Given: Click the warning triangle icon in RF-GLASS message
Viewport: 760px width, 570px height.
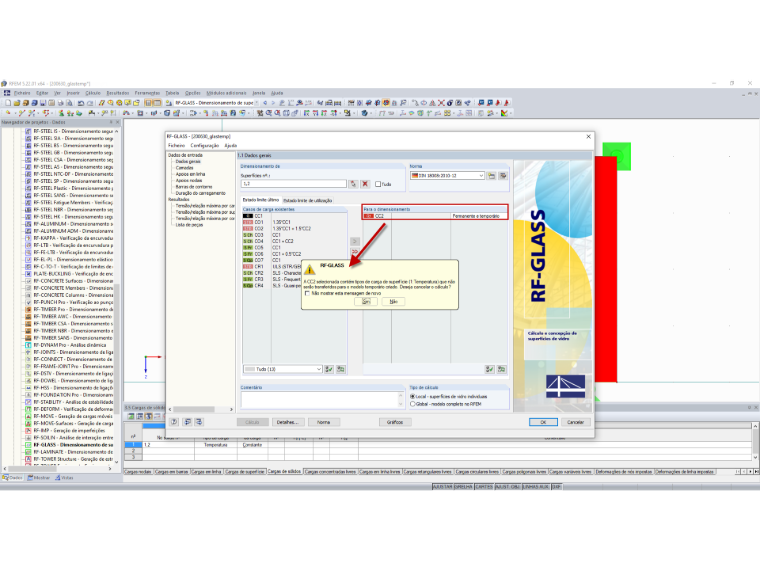Looking at the screenshot, I should click(x=310, y=269).
